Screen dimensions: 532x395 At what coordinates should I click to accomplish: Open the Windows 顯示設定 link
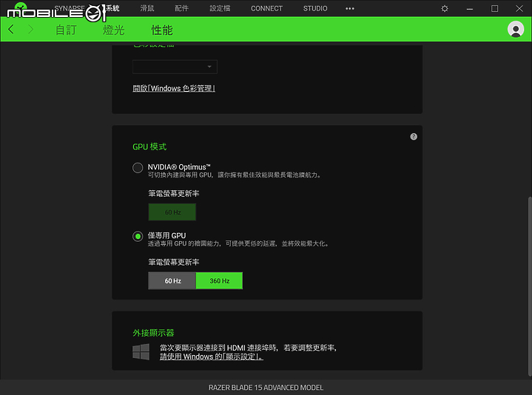coord(212,357)
